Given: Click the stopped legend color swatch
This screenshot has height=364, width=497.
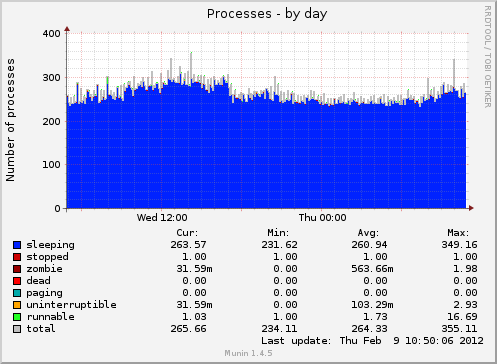Looking at the screenshot, I should [17, 257].
